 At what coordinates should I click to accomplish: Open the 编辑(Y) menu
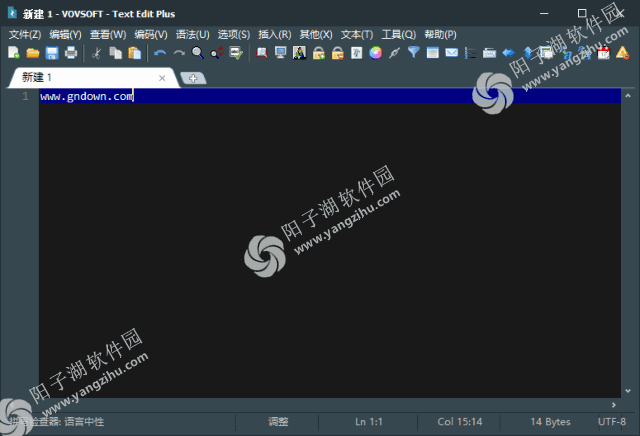(65, 35)
